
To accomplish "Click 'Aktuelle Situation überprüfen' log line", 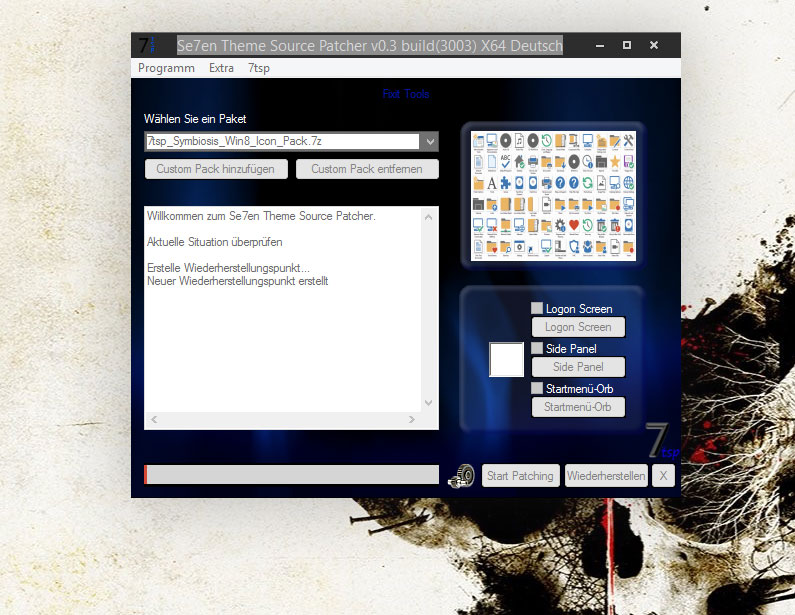I will 214,242.
